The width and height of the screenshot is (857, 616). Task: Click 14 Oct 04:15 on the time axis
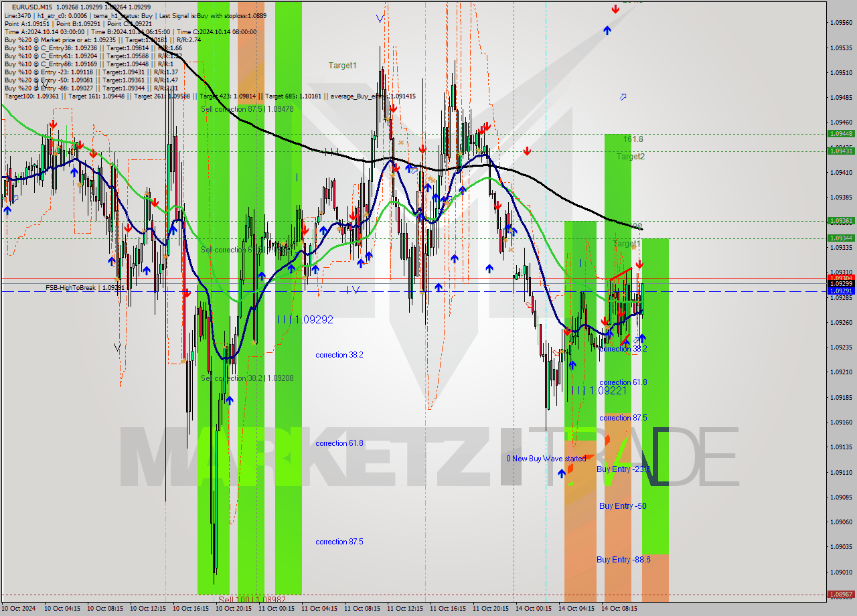(576, 609)
